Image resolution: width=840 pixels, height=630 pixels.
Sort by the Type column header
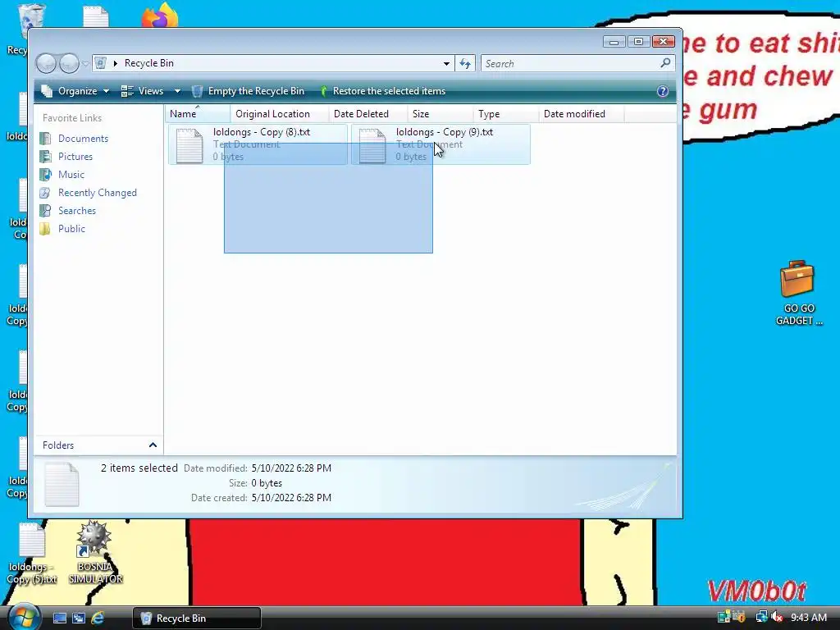[x=505, y=113]
